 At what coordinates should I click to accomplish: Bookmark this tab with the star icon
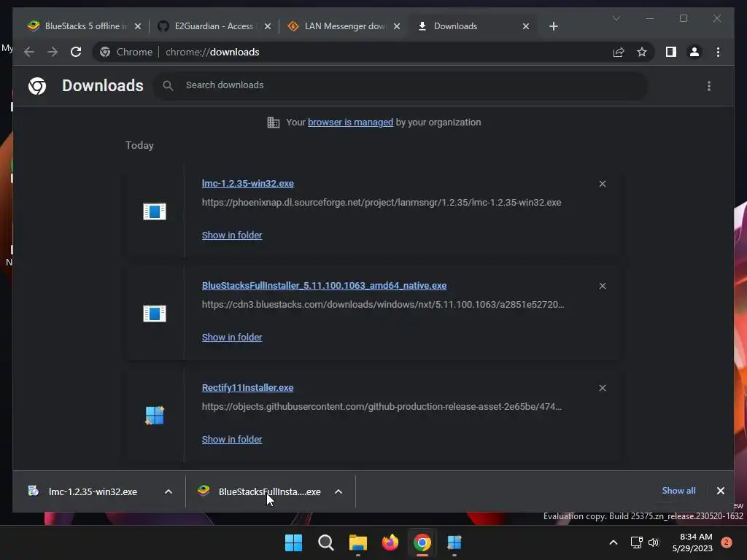pyautogui.click(x=642, y=52)
